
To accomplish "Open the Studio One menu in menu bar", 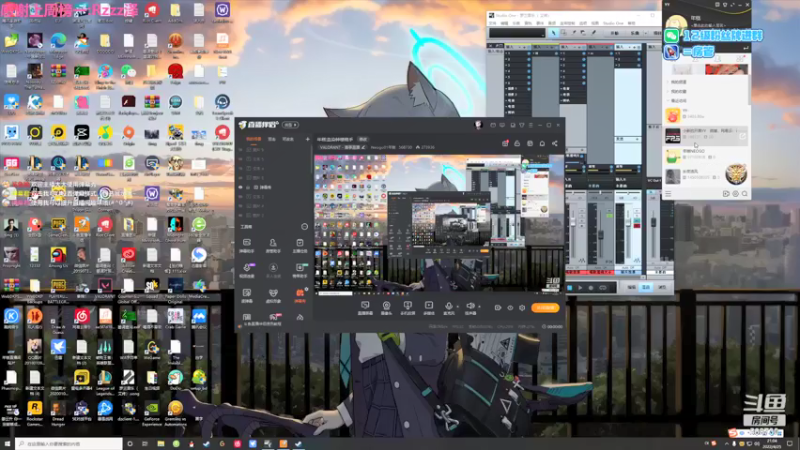I will (613, 23).
